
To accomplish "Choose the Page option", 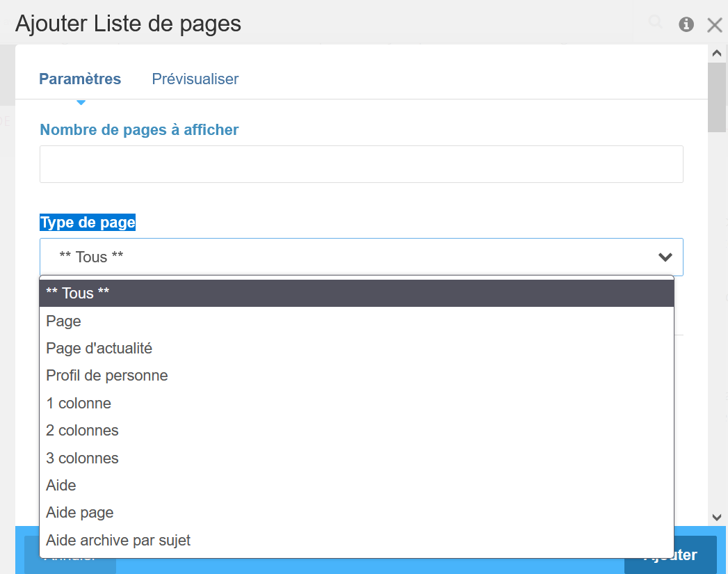I will [356, 321].
